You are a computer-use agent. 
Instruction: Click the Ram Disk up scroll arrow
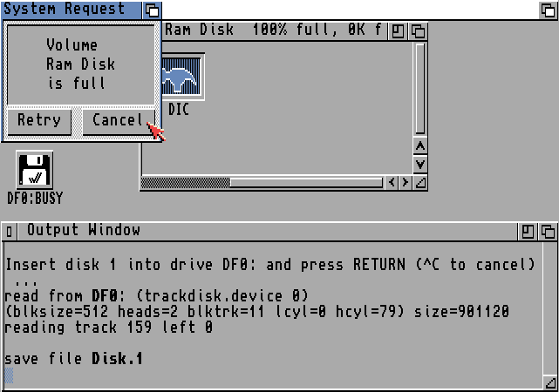click(420, 146)
